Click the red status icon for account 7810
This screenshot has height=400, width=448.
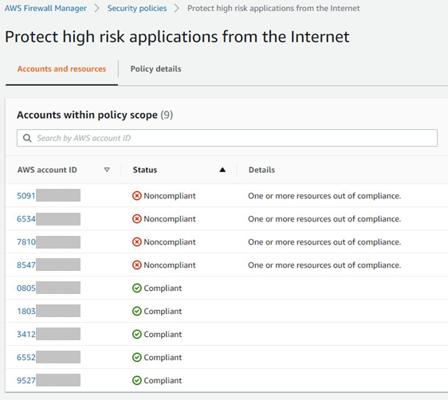(137, 242)
